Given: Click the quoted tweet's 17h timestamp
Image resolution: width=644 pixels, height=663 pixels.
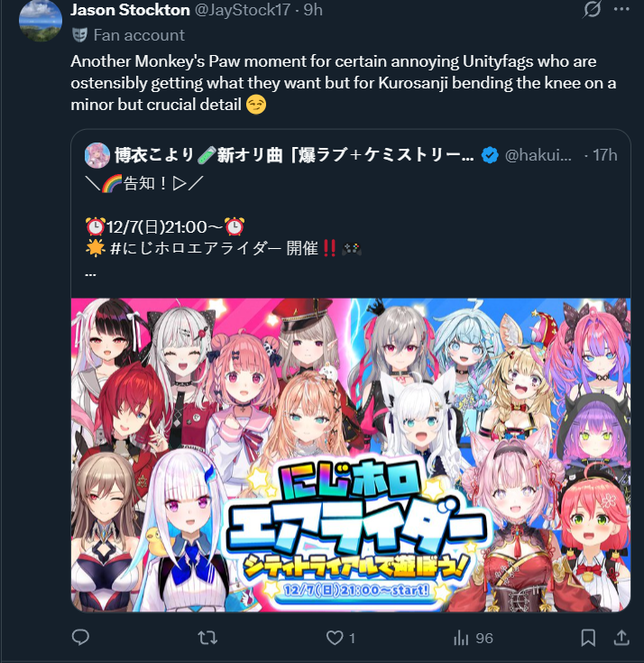Looking at the screenshot, I should pyautogui.click(x=604, y=155).
